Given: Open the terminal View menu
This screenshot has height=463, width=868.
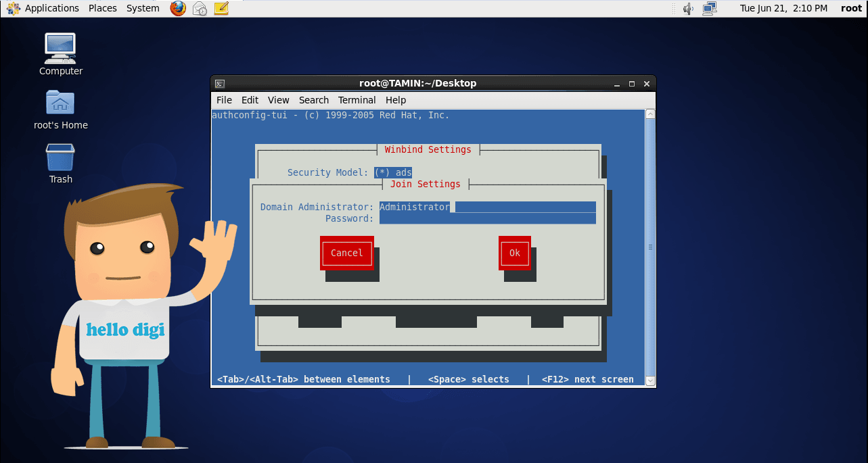Looking at the screenshot, I should coord(278,100).
